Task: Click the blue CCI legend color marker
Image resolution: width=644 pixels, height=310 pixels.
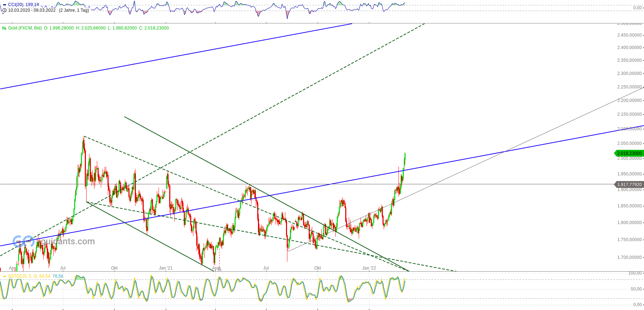Action: (5, 5)
